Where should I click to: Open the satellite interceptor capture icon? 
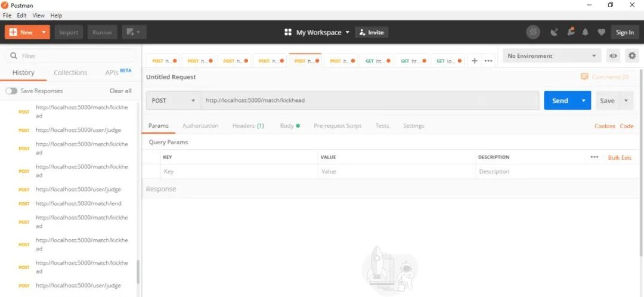pos(554,32)
